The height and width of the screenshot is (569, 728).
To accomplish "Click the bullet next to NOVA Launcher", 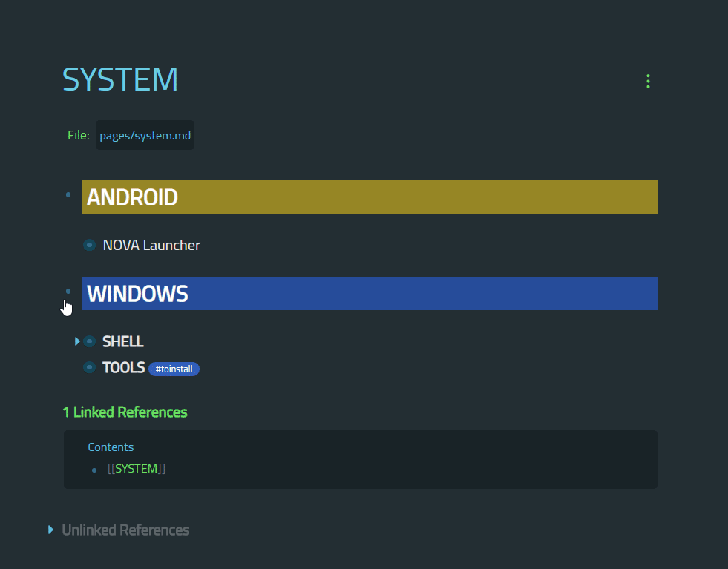I will pyautogui.click(x=90, y=245).
